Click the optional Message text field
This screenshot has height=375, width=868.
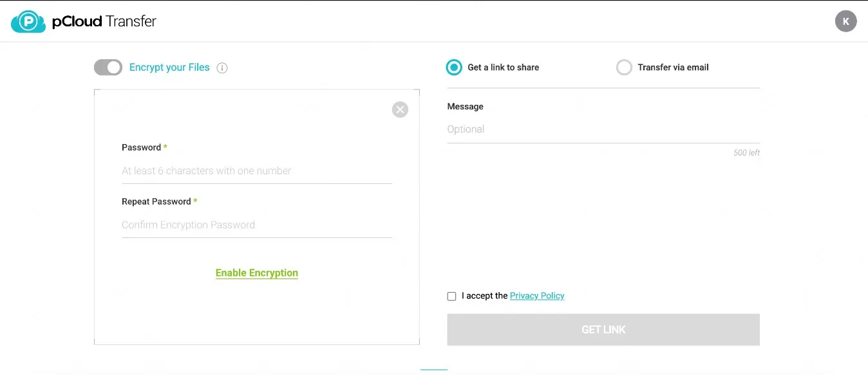603,129
